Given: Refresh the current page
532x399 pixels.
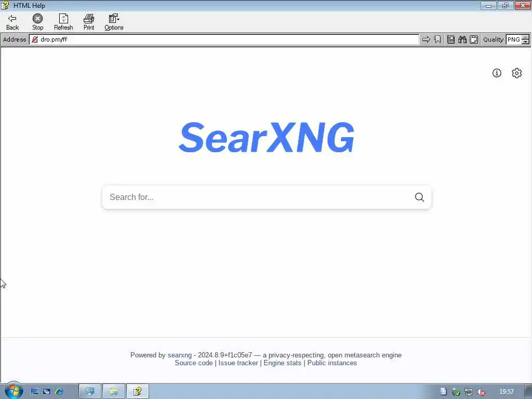Looking at the screenshot, I should [x=63, y=22].
